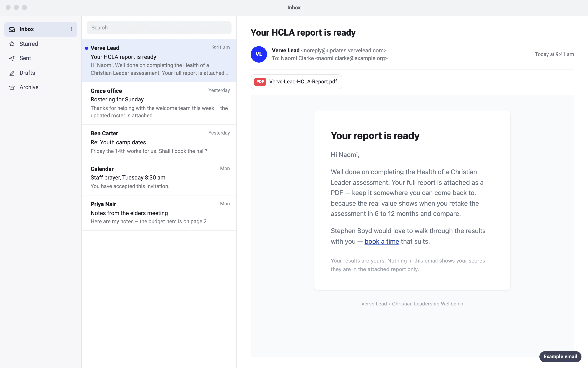Select the Verve Lead email in list

click(x=159, y=61)
